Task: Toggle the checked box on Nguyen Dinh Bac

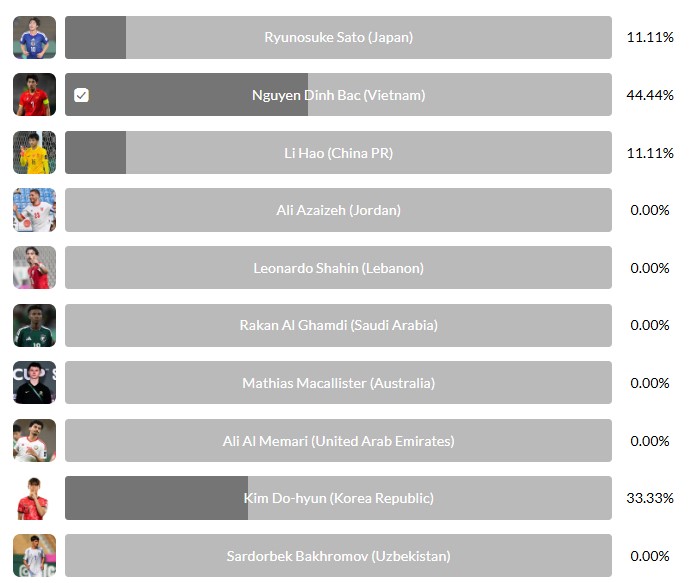Action: [82, 95]
